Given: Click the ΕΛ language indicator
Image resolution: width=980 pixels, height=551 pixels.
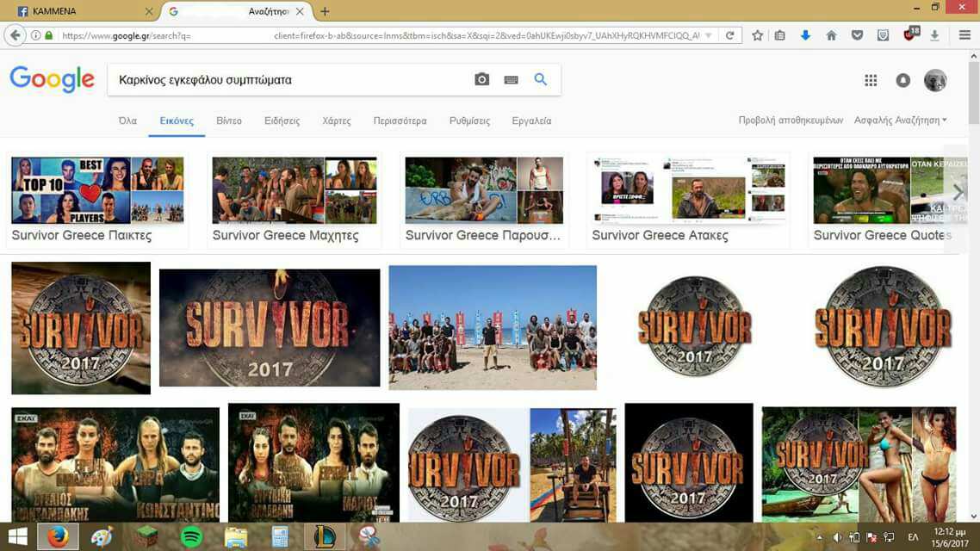Looking at the screenshot, I should tap(913, 537).
